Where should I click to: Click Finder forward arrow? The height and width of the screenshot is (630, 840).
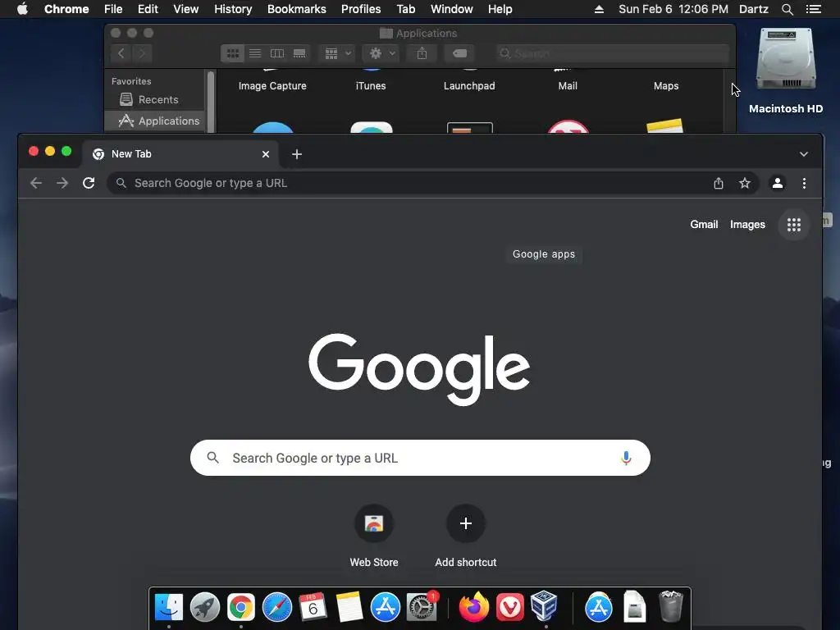click(142, 53)
